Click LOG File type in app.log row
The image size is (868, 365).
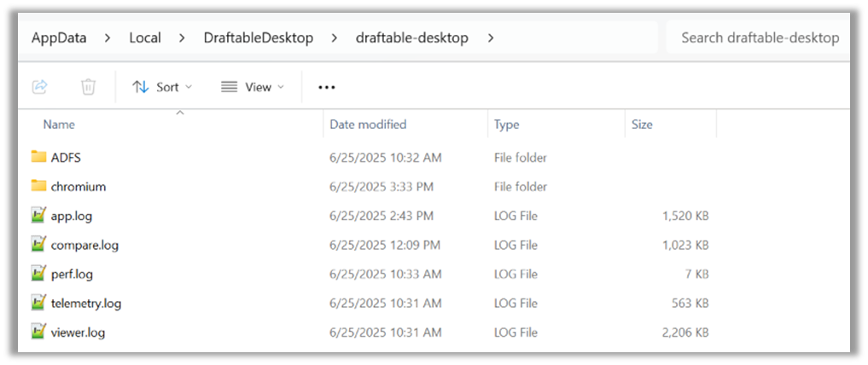click(516, 216)
